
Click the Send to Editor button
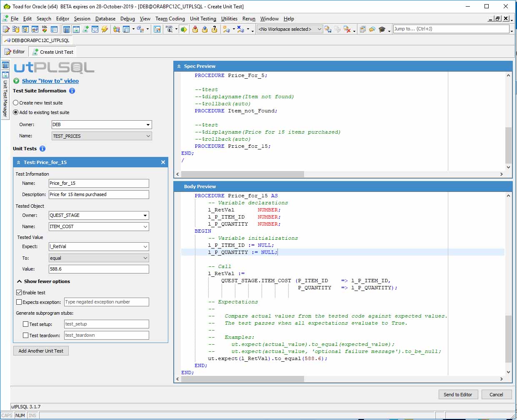(x=458, y=395)
